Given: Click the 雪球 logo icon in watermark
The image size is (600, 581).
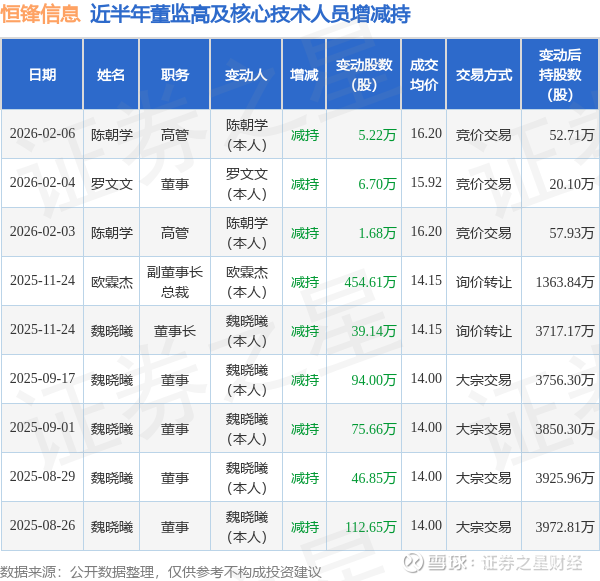Looking at the screenshot, I should coord(414,563).
